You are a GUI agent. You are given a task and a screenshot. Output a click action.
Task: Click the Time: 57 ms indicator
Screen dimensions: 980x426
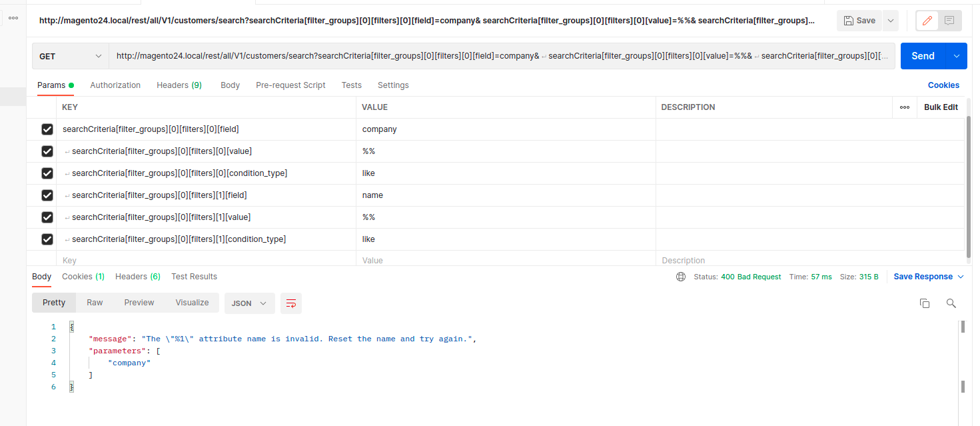[811, 277]
